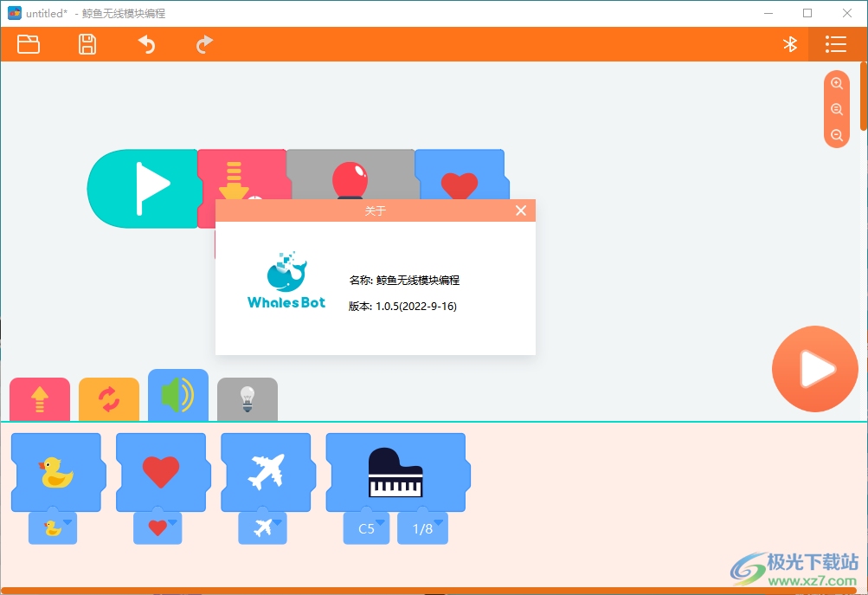
Task: Redo the last action
Action: pyautogui.click(x=204, y=44)
